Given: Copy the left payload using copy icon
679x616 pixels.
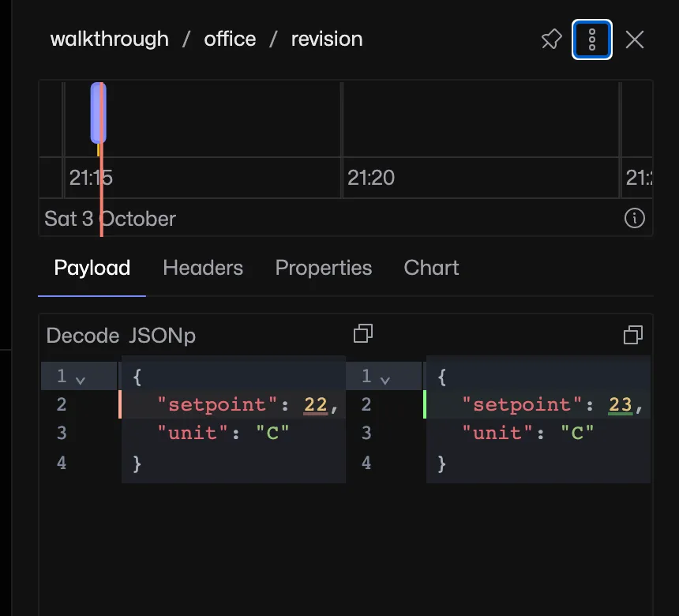Looking at the screenshot, I should tap(363, 333).
